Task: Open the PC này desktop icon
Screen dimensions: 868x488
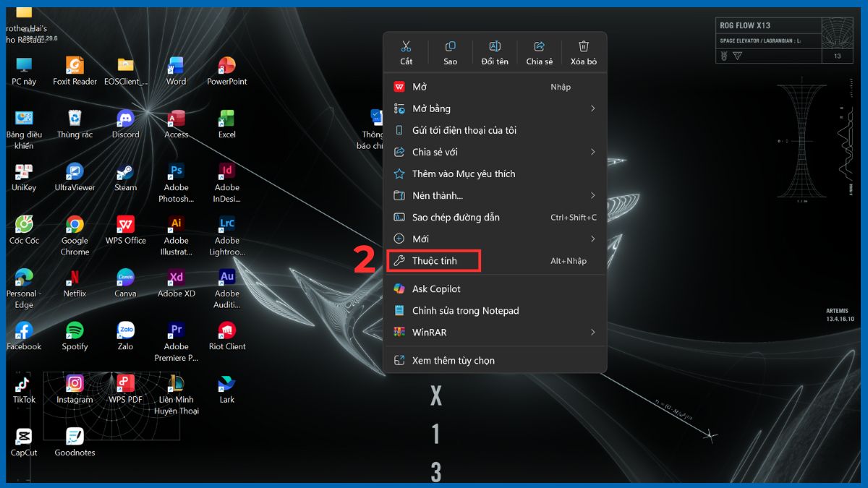Action: tap(24, 71)
